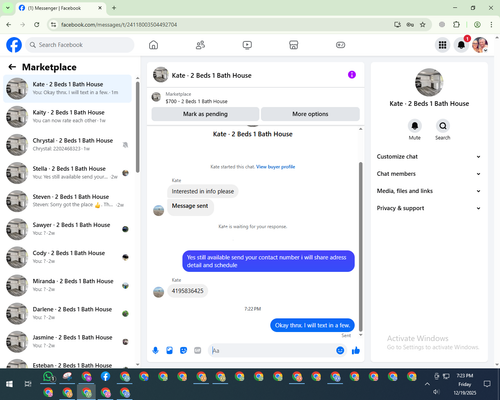Go back using the Marketplace back arrow

[12, 67]
